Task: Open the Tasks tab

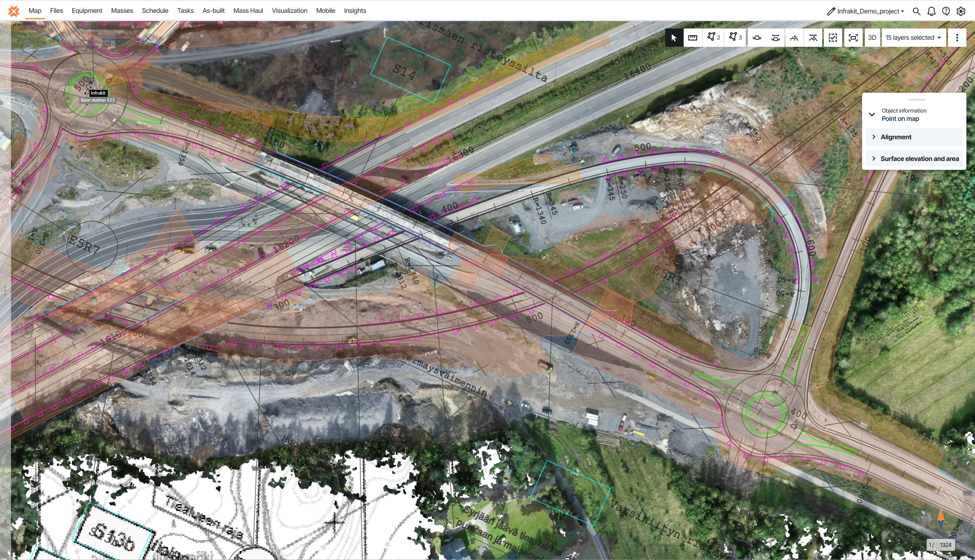Action: click(x=186, y=11)
